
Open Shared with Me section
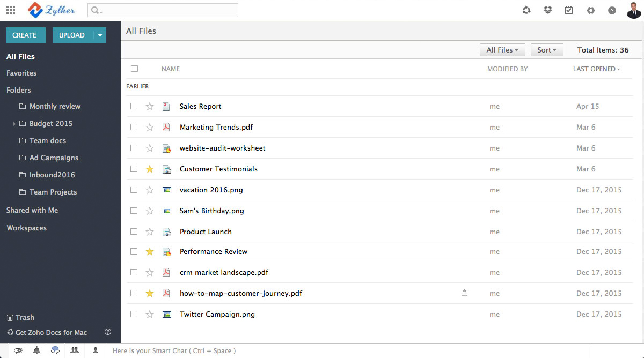tap(32, 210)
